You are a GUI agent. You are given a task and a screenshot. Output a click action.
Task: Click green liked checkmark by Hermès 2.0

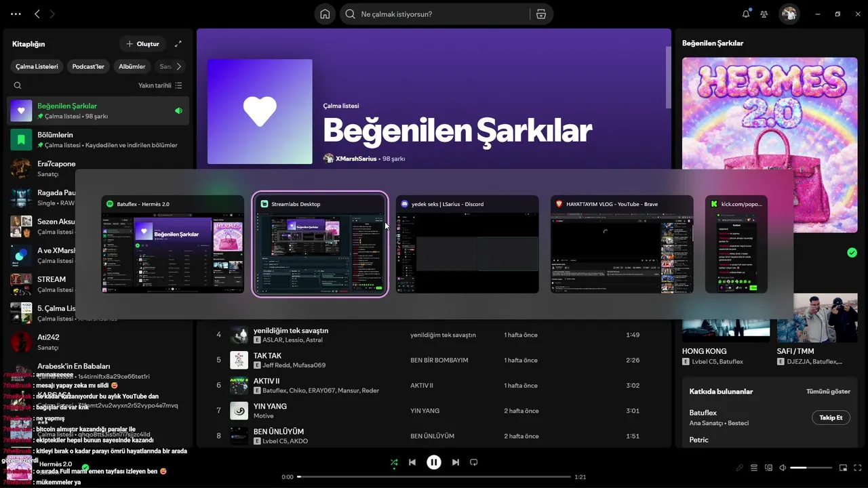click(85, 467)
